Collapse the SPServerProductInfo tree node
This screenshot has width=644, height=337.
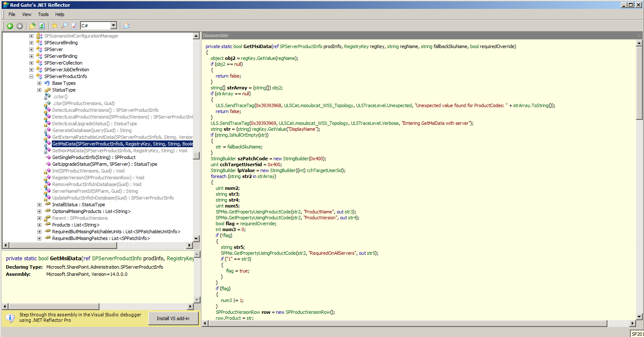[x=31, y=76]
